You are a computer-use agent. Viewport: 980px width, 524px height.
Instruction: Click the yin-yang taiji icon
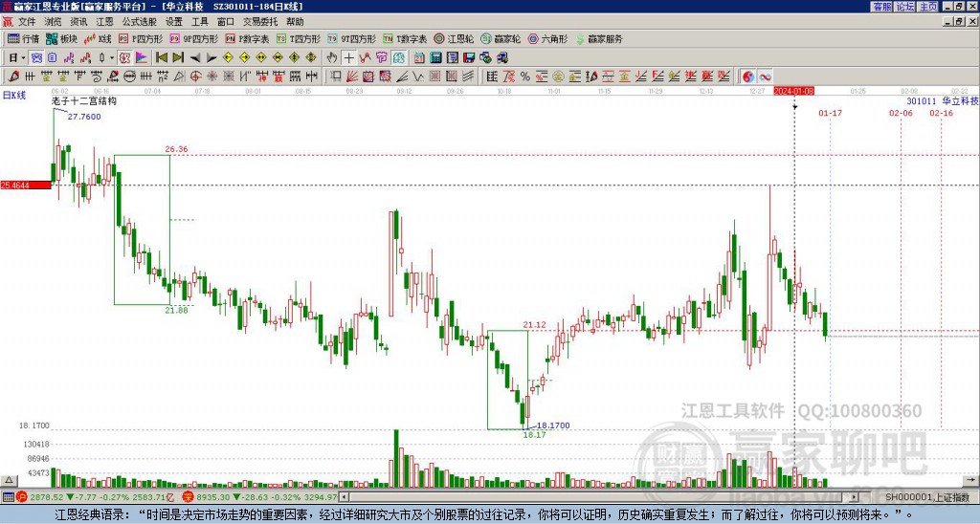[748, 76]
